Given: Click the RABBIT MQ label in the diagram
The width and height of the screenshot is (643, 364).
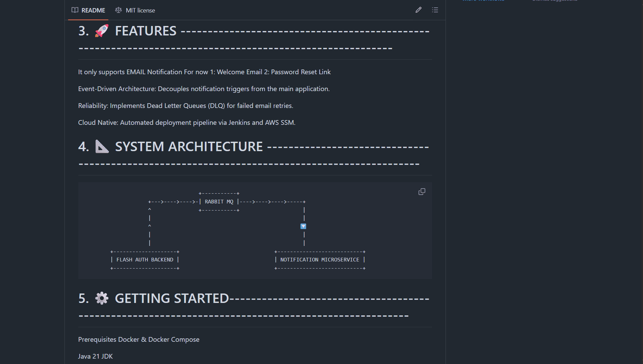Looking at the screenshot, I should point(219,201).
